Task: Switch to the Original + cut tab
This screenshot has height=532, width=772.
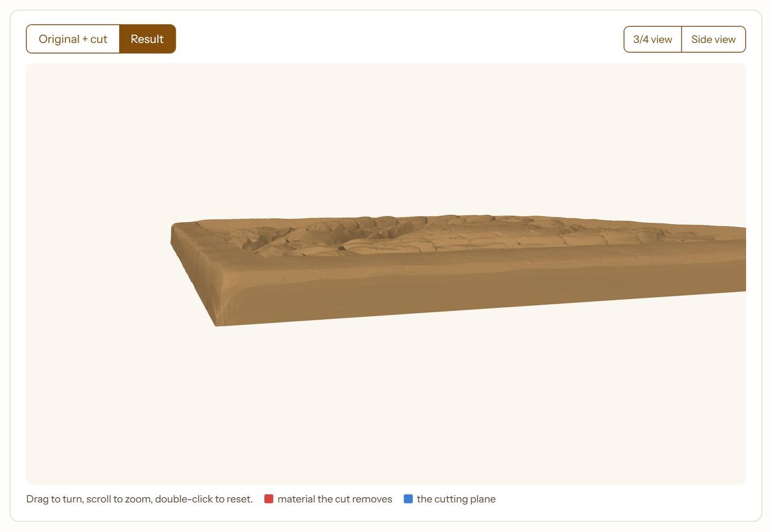Action: [73, 39]
